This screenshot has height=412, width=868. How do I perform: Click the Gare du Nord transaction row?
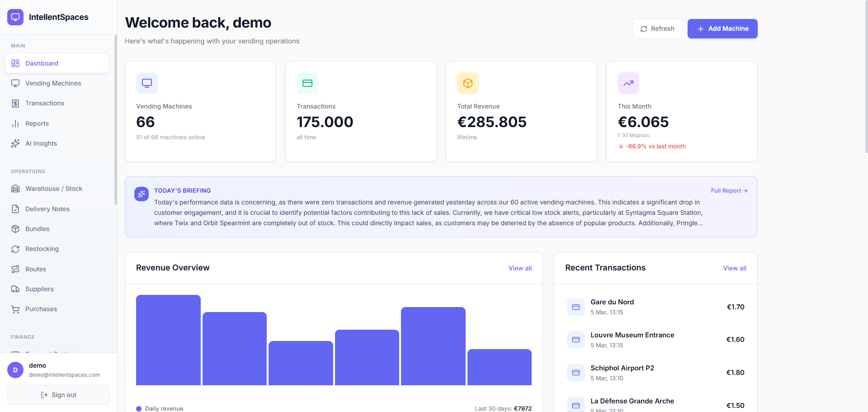click(x=656, y=307)
